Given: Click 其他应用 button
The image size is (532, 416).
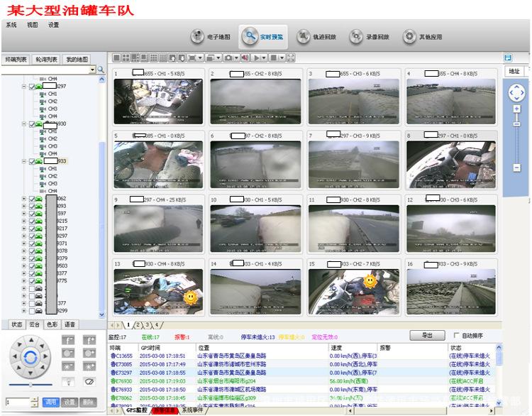Looking at the screenshot, I should click(423, 37).
